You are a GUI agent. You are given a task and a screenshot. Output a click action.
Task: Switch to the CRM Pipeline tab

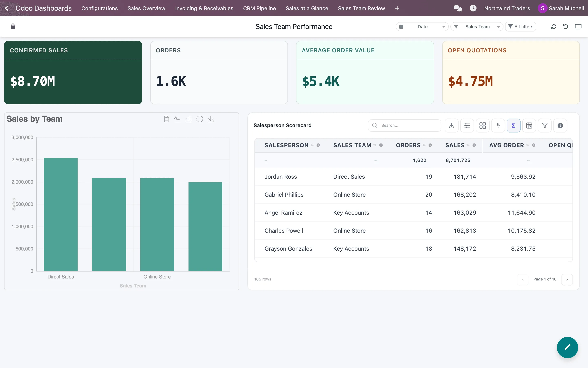[259, 8]
